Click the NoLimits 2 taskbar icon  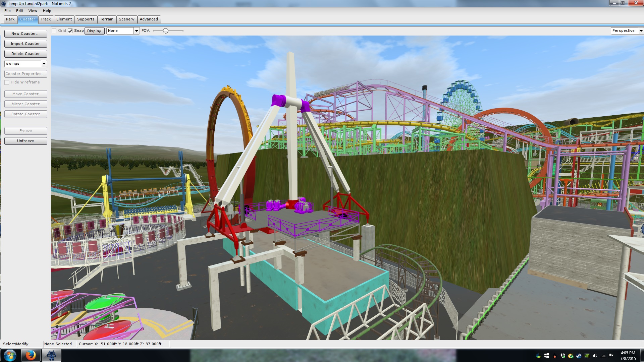coord(51,355)
